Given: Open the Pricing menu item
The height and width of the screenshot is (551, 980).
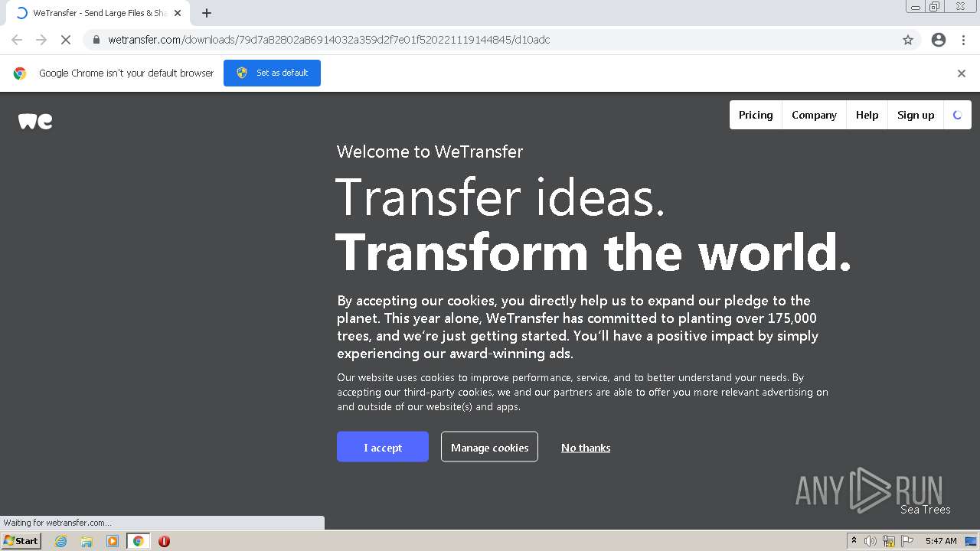Looking at the screenshot, I should (756, 115).
